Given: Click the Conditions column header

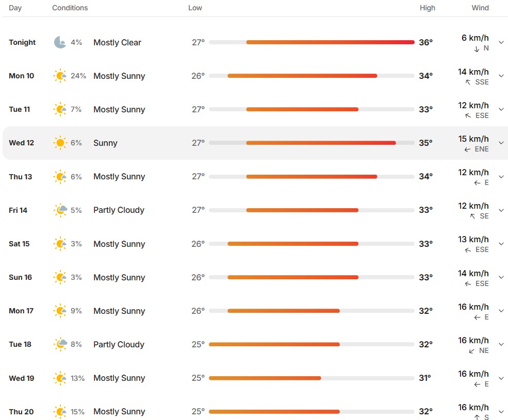Looking at the screenshot, I should click(70, 8).
